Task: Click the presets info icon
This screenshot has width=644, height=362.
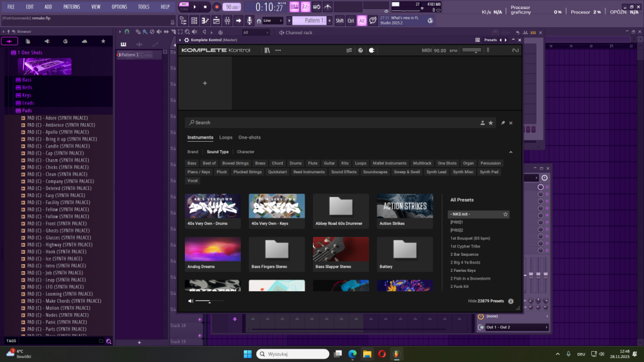Action: (511, 301)
